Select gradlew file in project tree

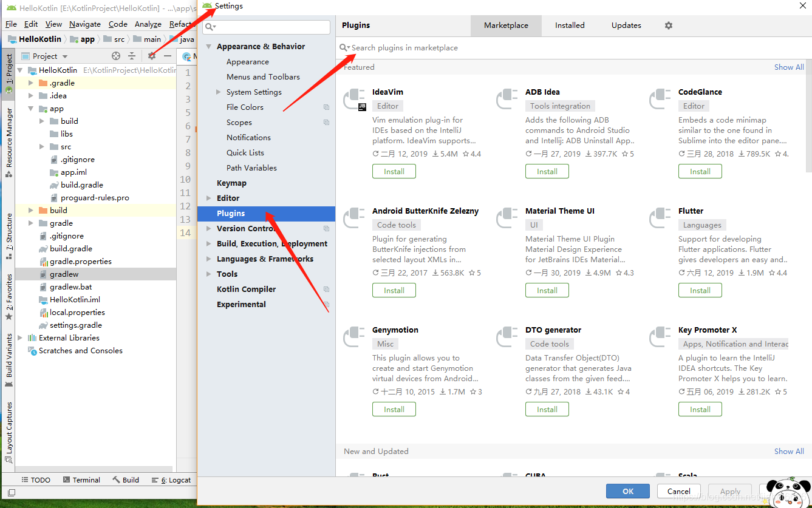pyautogui.click(x=96, y=274)
